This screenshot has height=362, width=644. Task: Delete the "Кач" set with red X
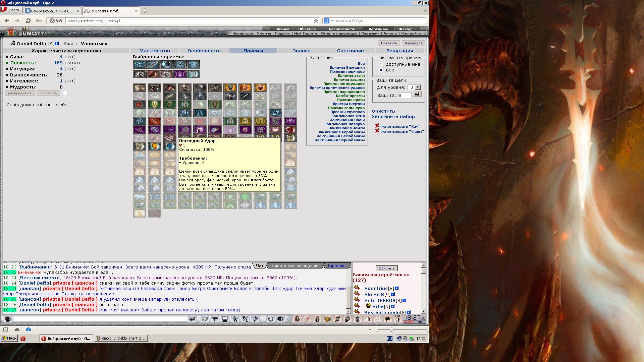[x=377, y=126]
